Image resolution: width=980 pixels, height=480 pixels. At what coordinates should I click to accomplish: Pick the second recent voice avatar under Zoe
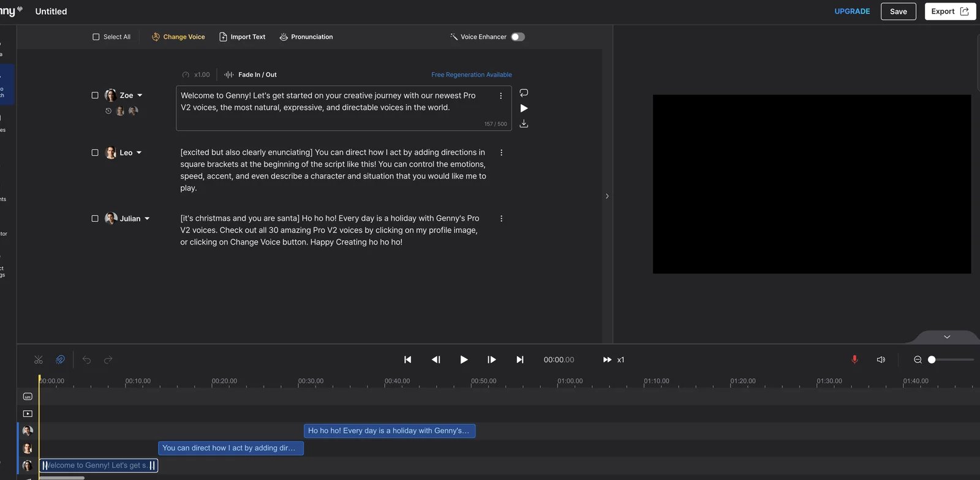tap(133, 111)
